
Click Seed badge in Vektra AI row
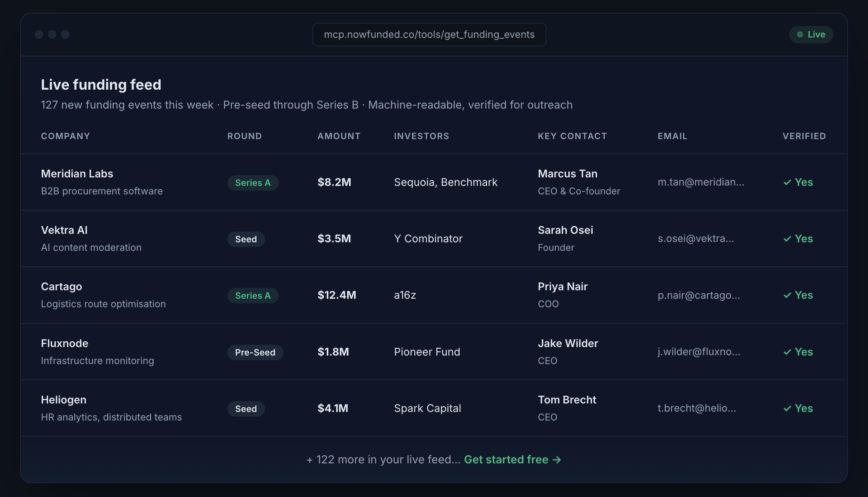tap(246, 239)
